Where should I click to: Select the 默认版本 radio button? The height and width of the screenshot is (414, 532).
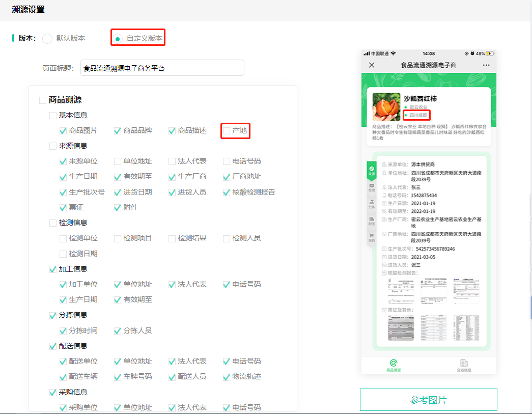(46, 38)
